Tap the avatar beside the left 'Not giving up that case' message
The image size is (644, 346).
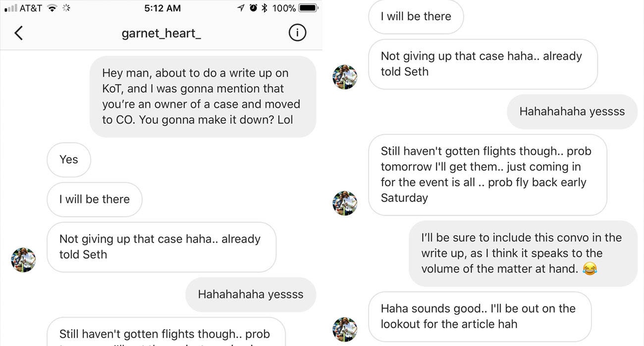click(x=23, y=260)
